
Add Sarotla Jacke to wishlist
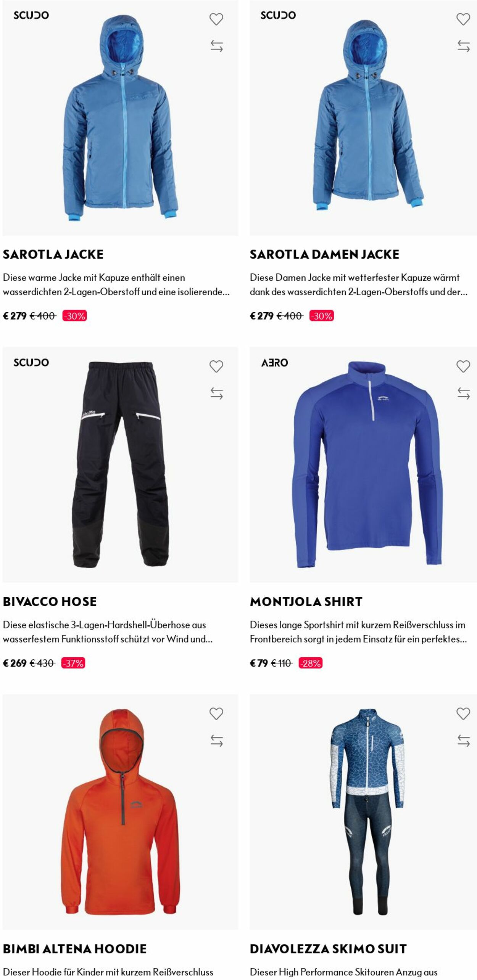(x=216, y=19)
